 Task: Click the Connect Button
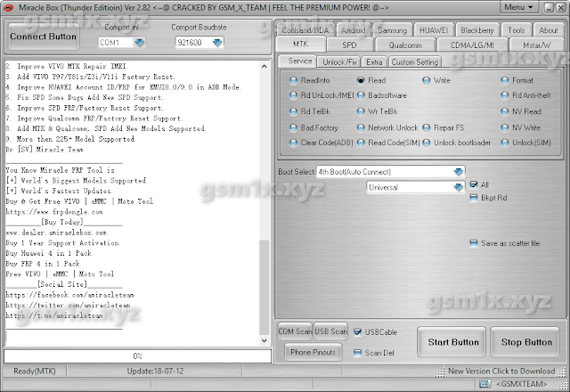point(44,37)
